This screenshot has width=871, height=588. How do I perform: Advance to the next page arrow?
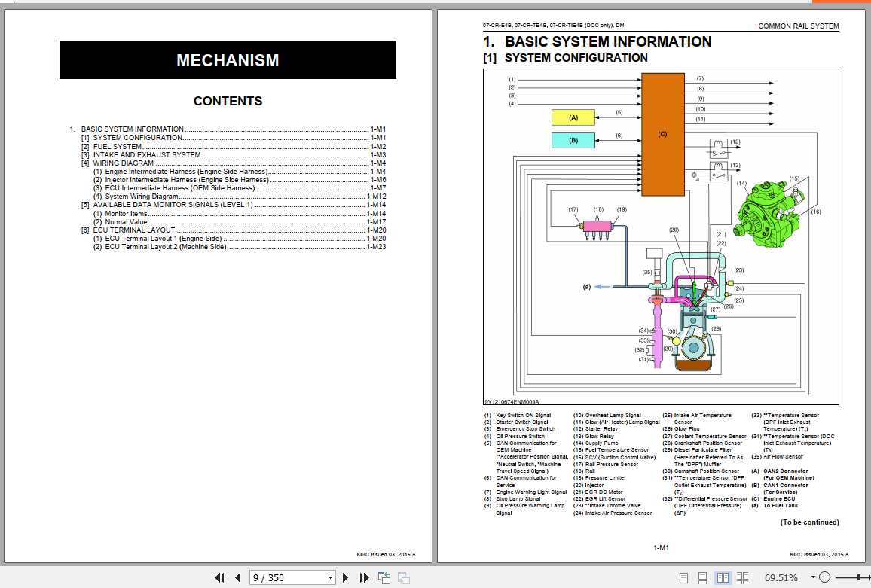coord(345,577)
